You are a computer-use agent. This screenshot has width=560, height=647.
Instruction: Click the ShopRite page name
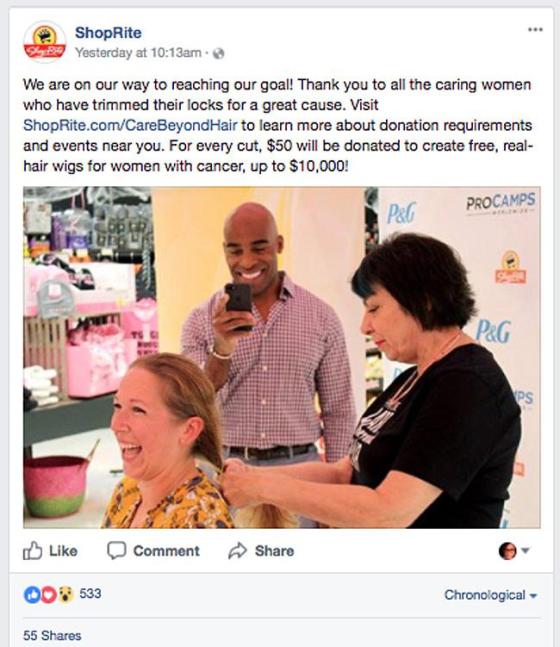coord(108,33)
